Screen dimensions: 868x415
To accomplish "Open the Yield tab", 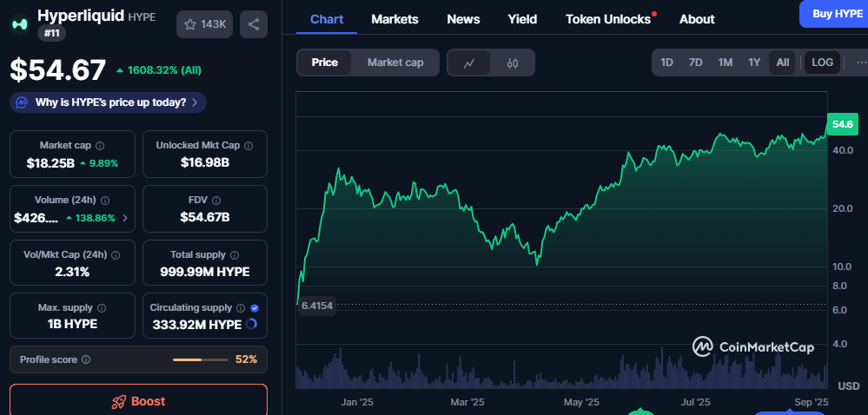I will pos(522,19).
